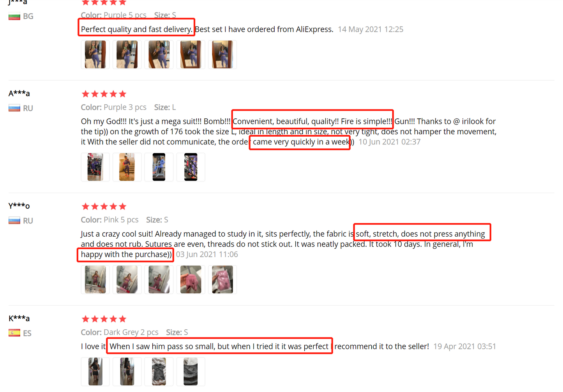Viewport: 563px width, 392px height.
Task: View first photo in Y***o's pink set review
Action: click(x=95, y=279)
